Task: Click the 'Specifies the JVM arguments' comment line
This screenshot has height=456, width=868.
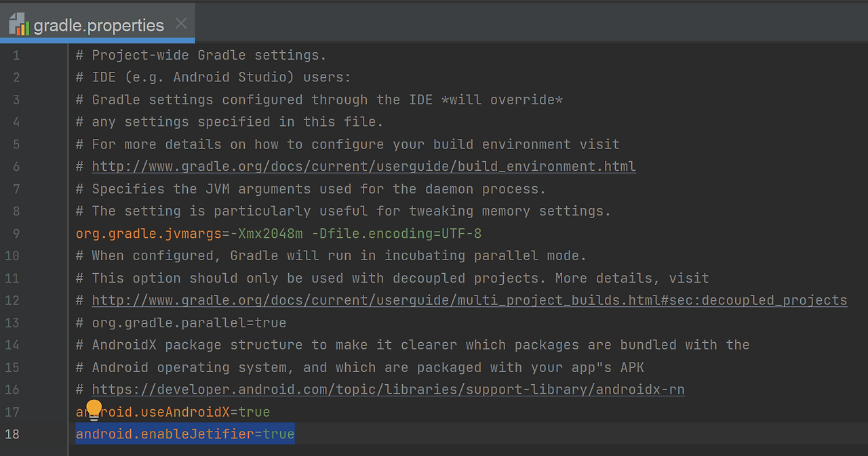Action: tap(311, 189)
